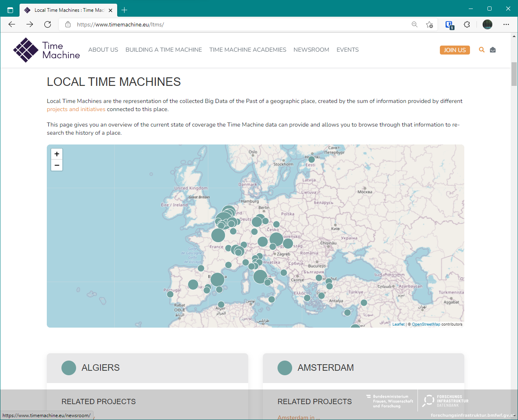Open the browser zoom magnifier icon
This screenshot has width=518, height=420.
point(415,24)
